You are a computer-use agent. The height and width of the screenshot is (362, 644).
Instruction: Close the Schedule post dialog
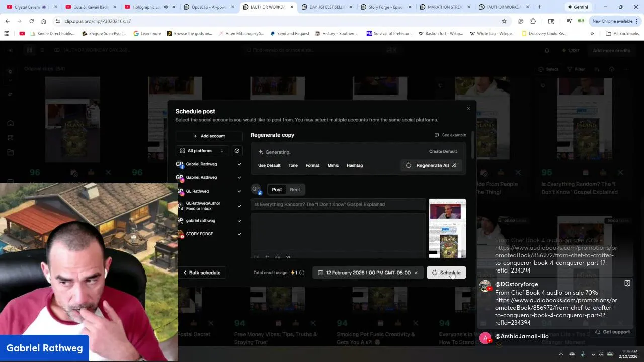pyautogui.click(x=468, y=108)
